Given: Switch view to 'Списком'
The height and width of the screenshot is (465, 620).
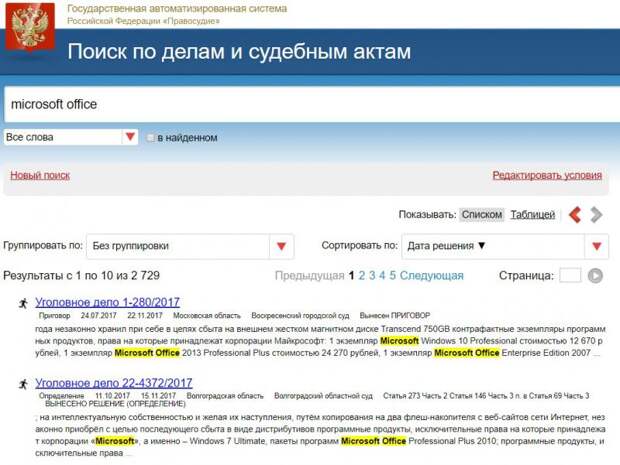Looking at the screenshot, I should 482,215.
